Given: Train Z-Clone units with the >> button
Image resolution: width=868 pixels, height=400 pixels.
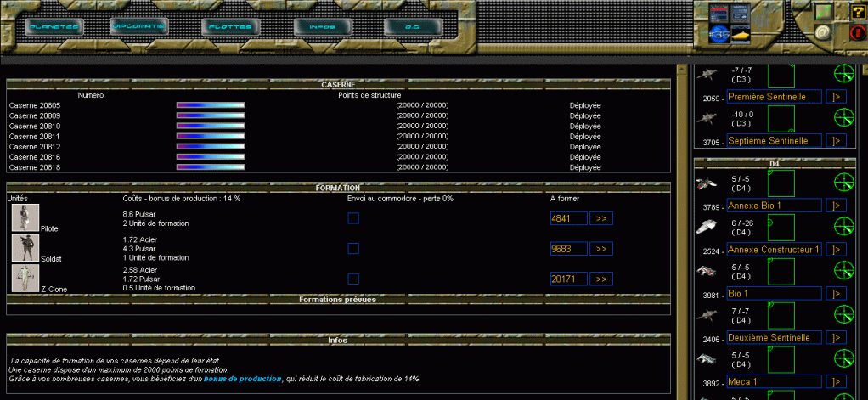Looking at the screenshot, I should 601,279.
